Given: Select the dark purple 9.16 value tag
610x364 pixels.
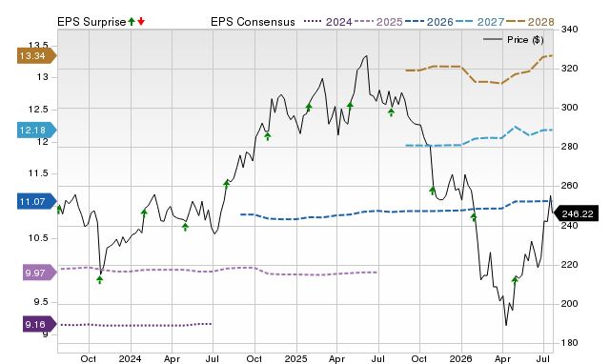Looking at the screenshot, I should (x=39, y=324).
